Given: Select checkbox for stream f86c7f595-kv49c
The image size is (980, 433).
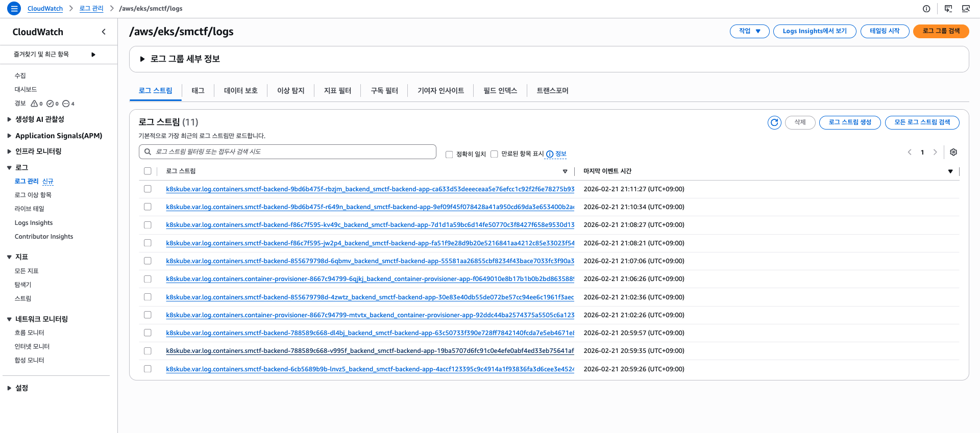Looking at the screenshot, I should click(x=148, y=225).
